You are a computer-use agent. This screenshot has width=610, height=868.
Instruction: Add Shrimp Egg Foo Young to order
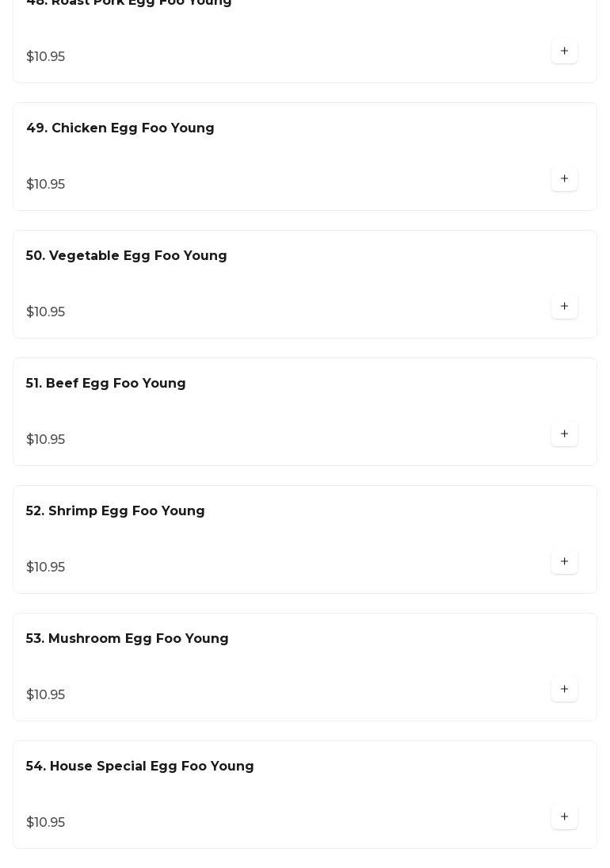coord(564,562)
